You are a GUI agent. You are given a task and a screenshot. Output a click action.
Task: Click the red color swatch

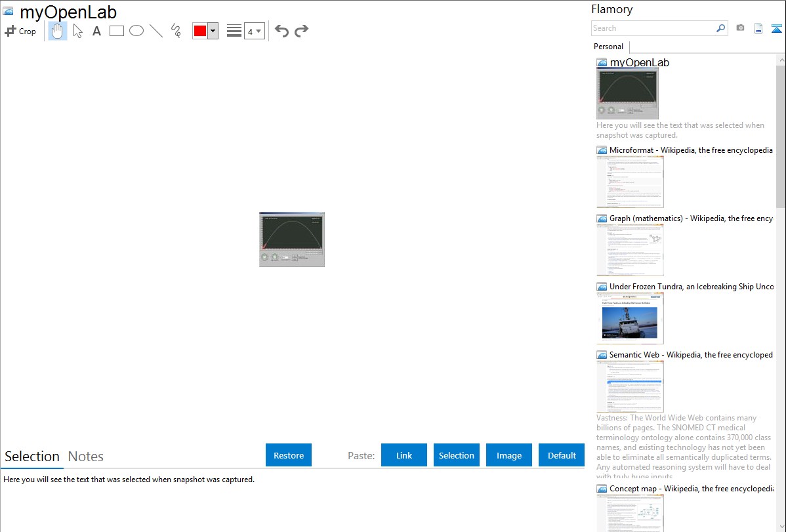[x=200, y=31]
